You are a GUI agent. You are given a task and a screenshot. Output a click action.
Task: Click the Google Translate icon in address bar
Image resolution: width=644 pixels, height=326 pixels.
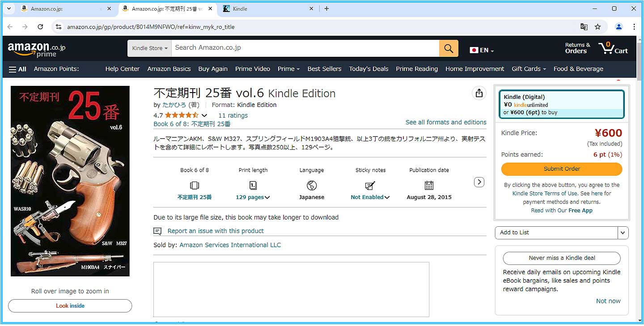click(x=584, y=27)
